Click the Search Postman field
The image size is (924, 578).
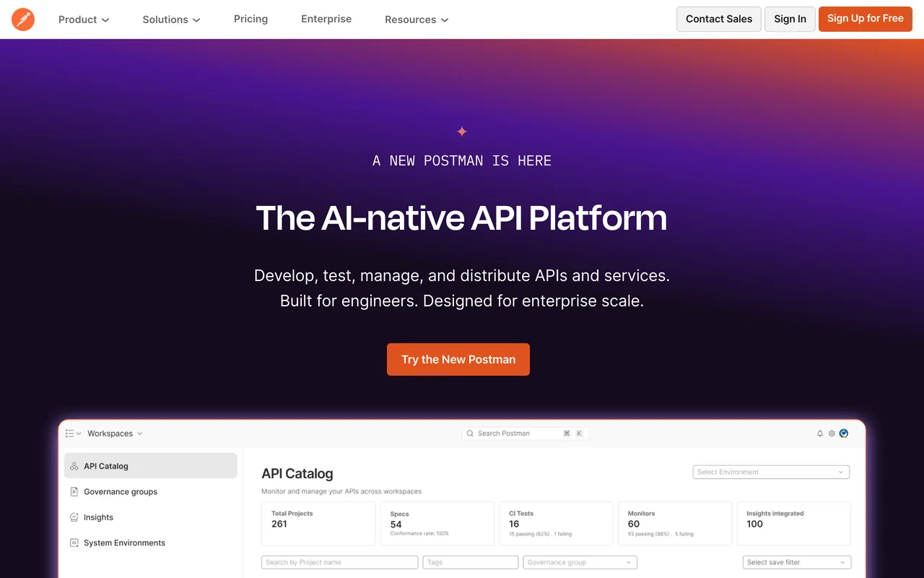[525, 433]
